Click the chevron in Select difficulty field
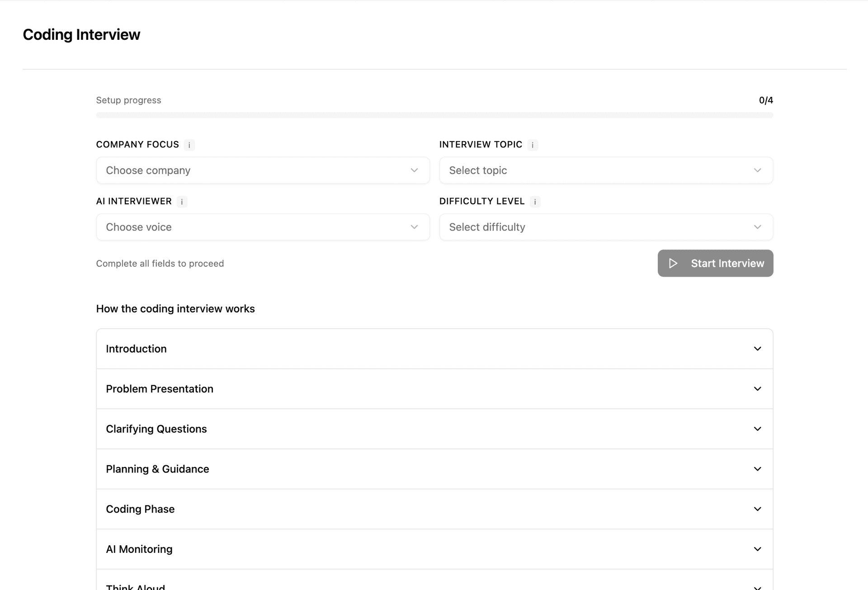This screenshot has width=868, height=590. 757,227
